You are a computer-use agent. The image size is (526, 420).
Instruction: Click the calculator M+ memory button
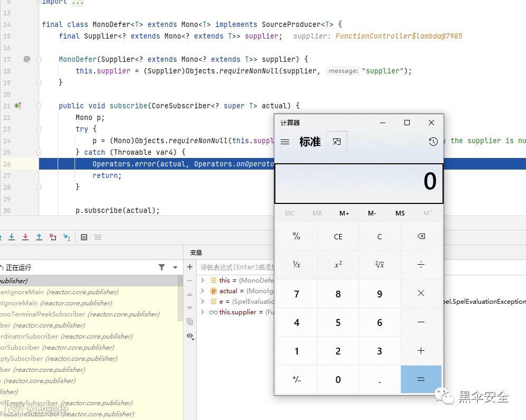[344, 213]
